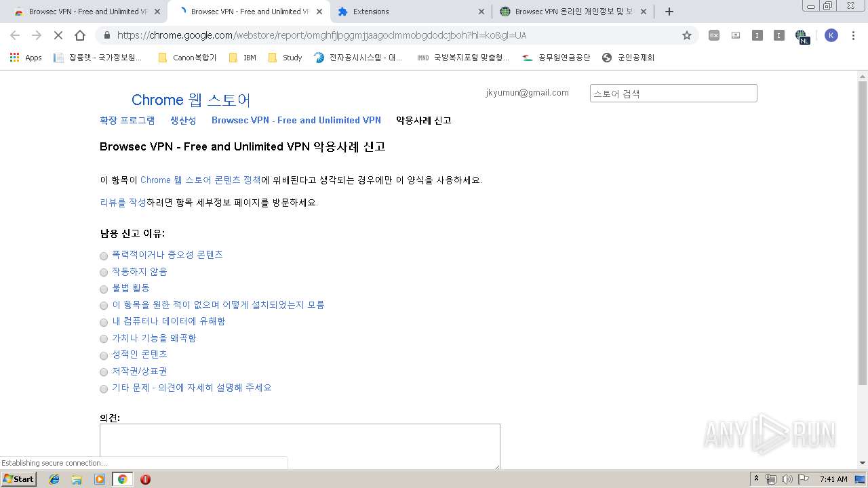
Task: Open the Canon복합기 bookmark folder
Action: (x=187, y=58)
